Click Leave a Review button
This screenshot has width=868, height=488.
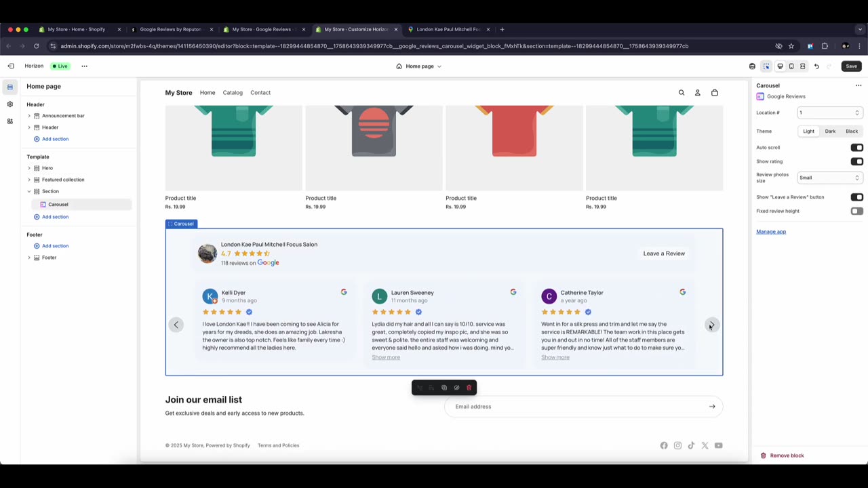point(664,253)
